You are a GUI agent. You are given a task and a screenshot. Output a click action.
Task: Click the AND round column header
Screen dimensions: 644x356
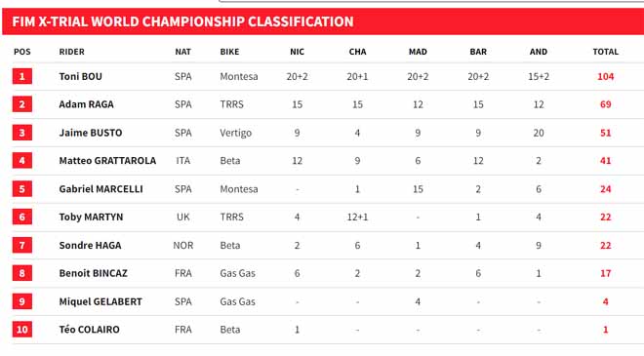click(x=539, y=52)
